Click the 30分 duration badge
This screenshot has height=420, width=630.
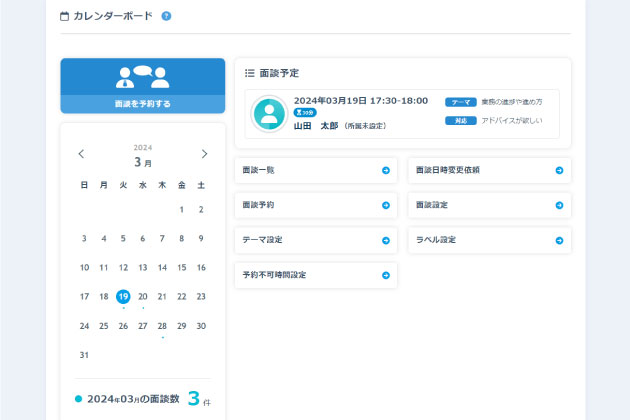(x=305, y=113)
